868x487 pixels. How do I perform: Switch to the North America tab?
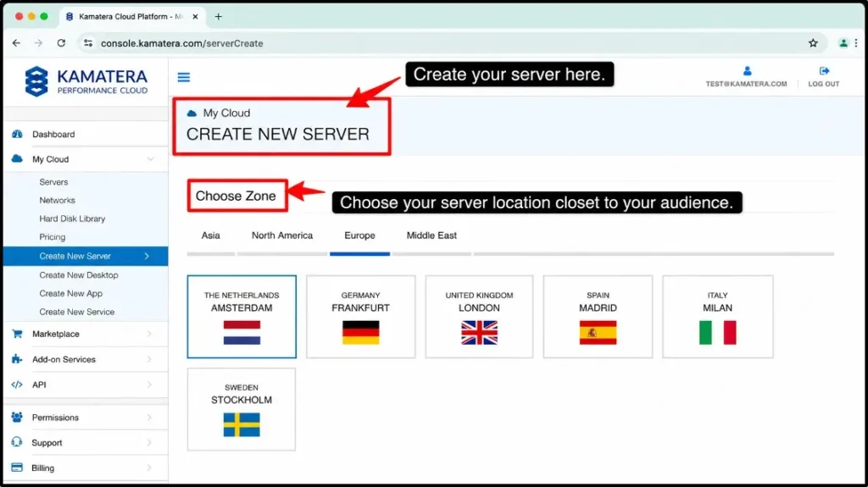[x=282, y=235]
